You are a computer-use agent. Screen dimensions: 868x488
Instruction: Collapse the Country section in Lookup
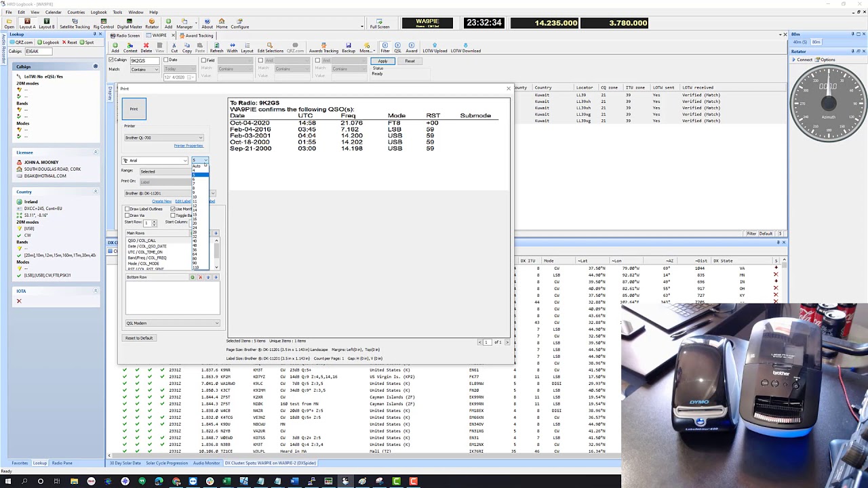click(x=95, y=192)
